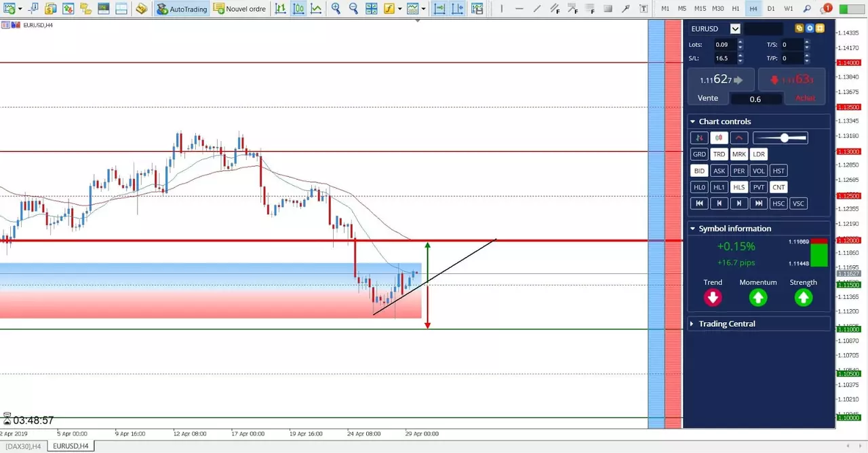Jump to chart start rewind button
The width and height of the screenshot is (868, 453).
tap(699, 203)
